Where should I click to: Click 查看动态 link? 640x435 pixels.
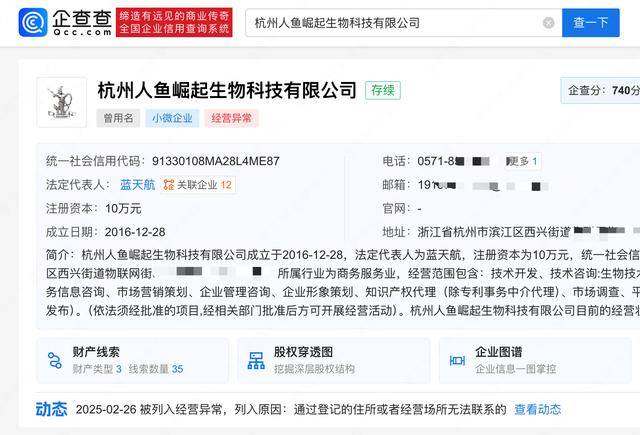click(x=538, y=409)
